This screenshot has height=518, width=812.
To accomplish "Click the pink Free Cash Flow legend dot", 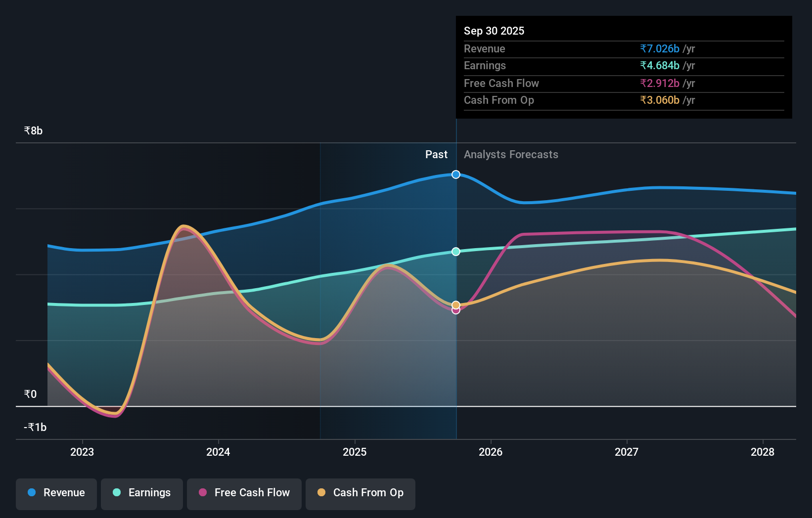I will 202,493.
